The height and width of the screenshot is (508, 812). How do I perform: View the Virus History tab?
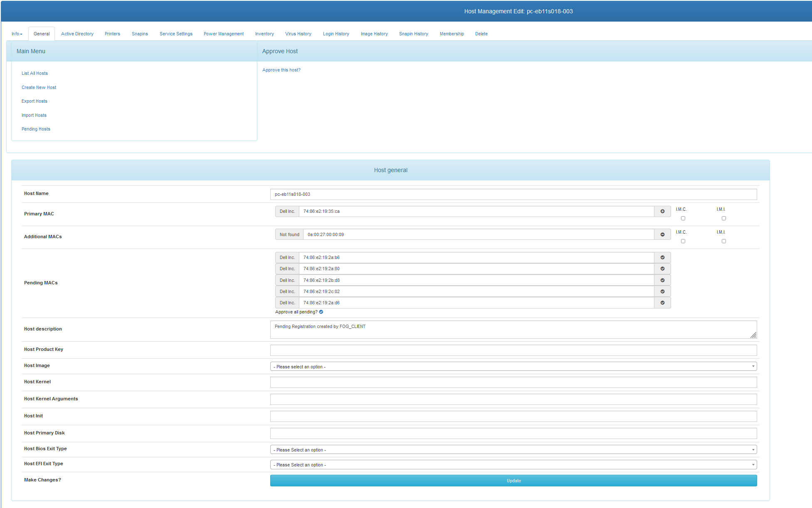click(298, 34)
